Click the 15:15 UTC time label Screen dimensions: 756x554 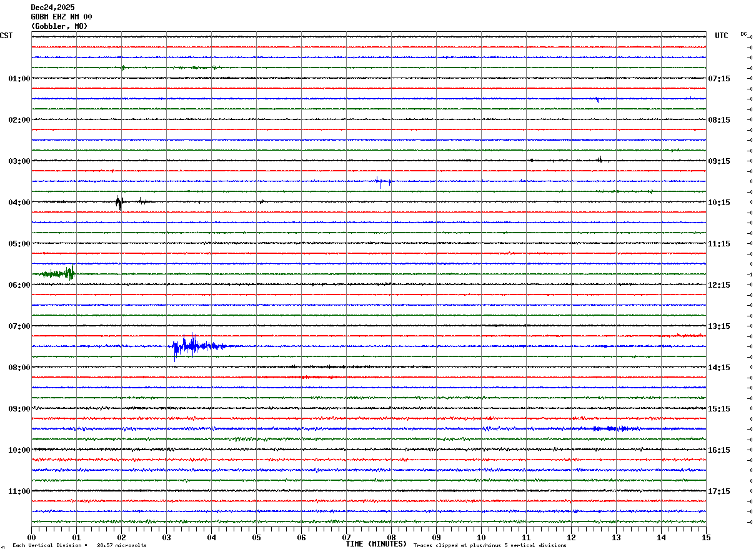(719, 409)
